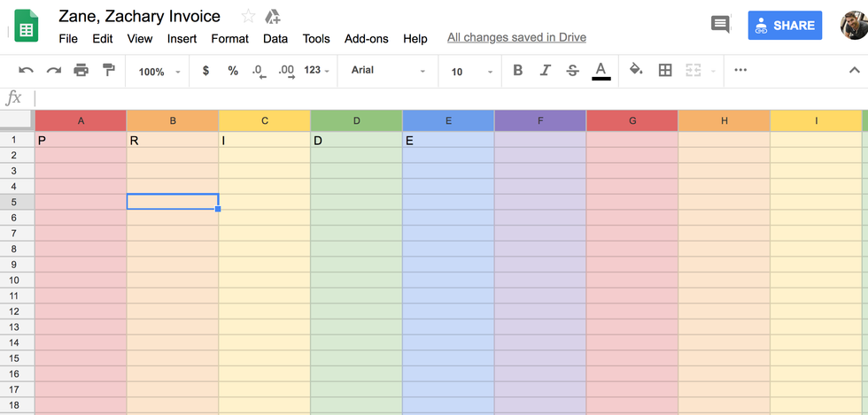This screenshot has width=868, height=415.
Task: Open the Borders grid tool
Action: (665, 71)
